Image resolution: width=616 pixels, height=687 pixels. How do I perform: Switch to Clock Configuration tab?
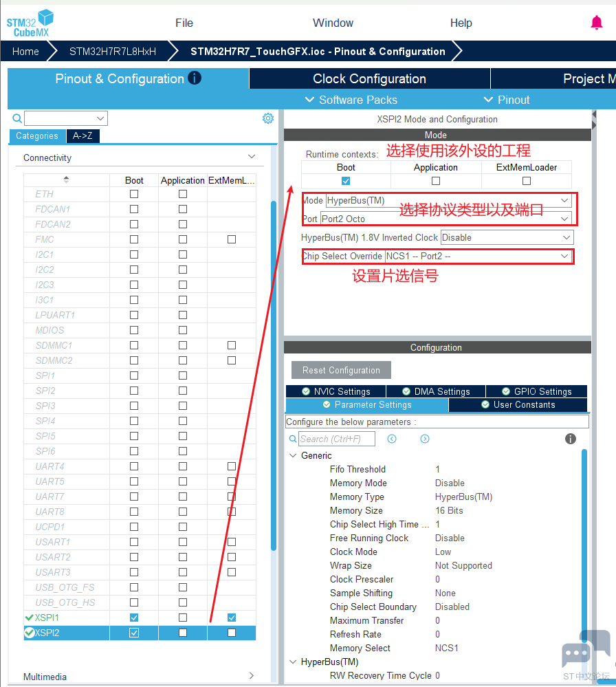(x=369, y=79)
